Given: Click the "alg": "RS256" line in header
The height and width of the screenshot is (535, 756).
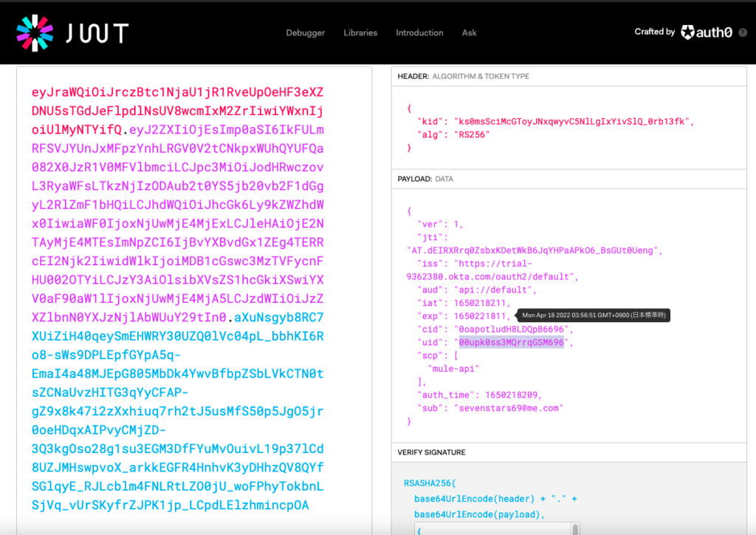Looking at the screenshot, I should coord(451,134).
